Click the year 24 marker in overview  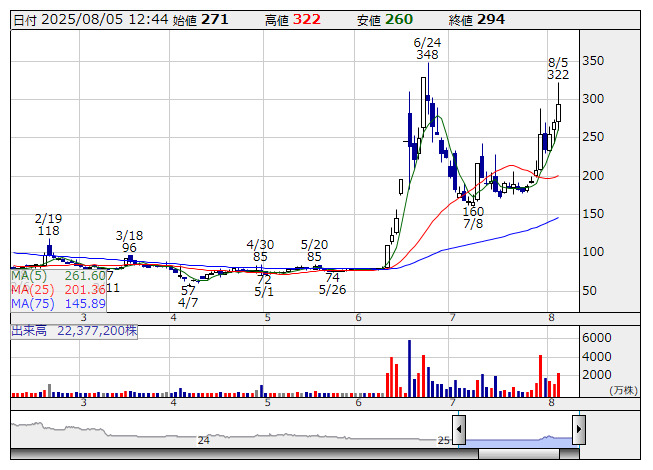coord(203,440)
